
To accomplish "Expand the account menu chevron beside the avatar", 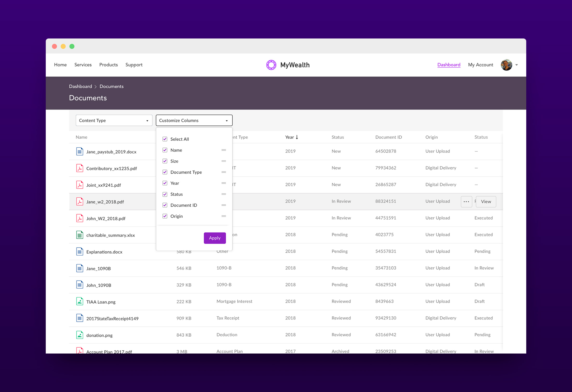I will click(x=516, y=65).
